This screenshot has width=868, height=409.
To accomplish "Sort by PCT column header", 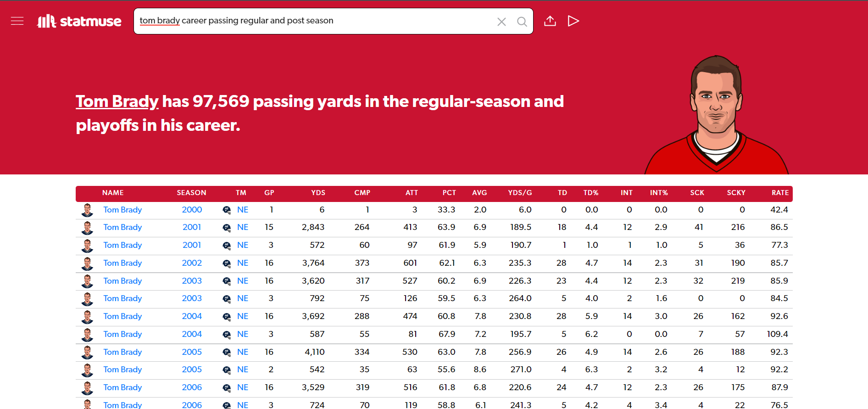I will [x=449, y=193].
